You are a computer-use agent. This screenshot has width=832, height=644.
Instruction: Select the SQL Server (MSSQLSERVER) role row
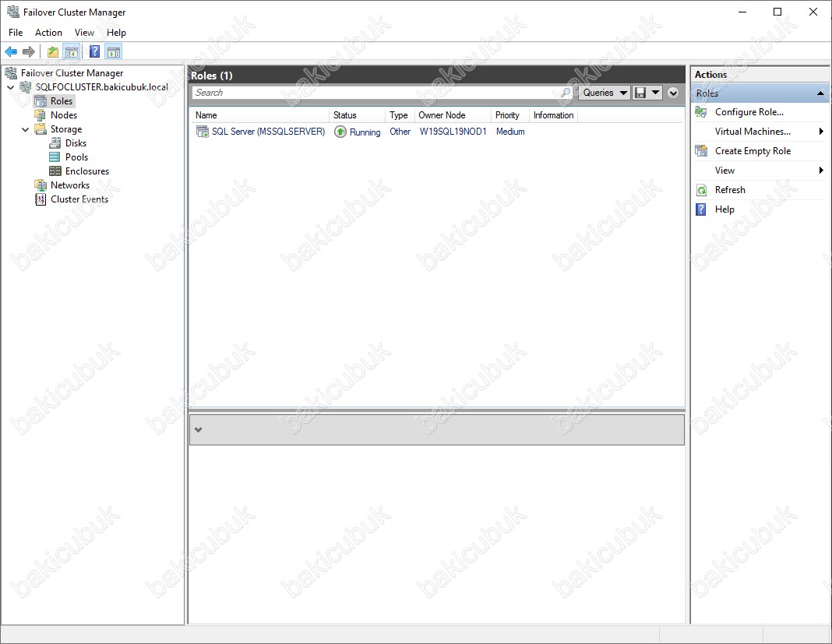click(268, 132)
